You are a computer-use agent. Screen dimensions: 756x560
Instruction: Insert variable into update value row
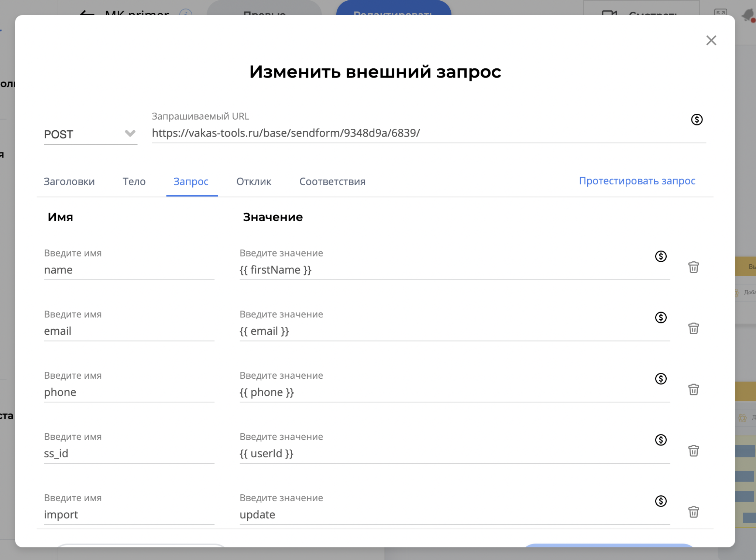(x=660, y=501)
